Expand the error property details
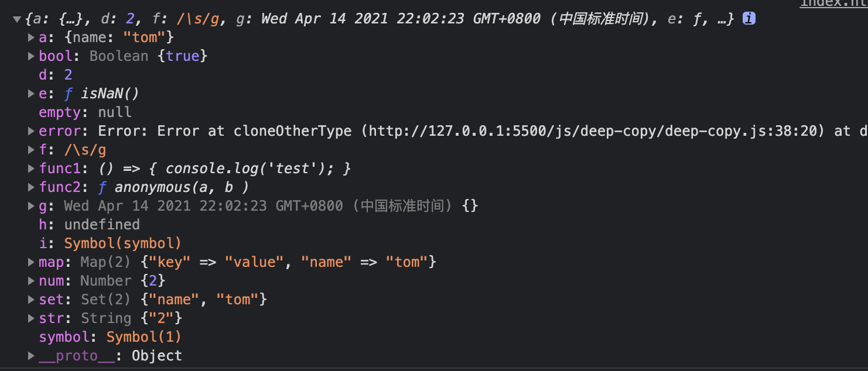Image resolution: width=868 pixels, height=371 pixels. 31,132
